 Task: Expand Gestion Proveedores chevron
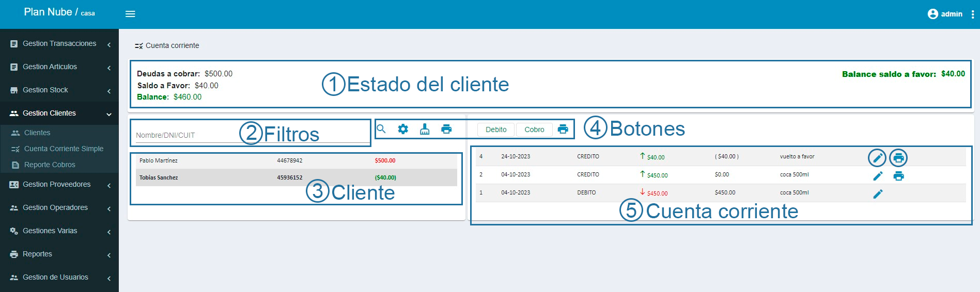(109, 186)
